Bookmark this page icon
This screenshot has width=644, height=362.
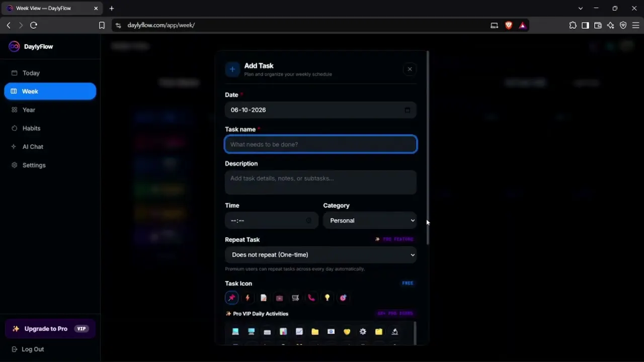tap(102, 25)
